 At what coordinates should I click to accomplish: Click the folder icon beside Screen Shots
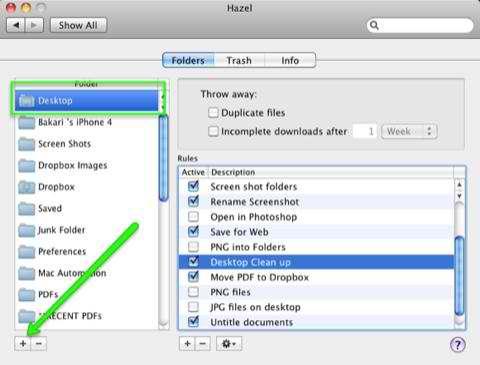point(27,144)
